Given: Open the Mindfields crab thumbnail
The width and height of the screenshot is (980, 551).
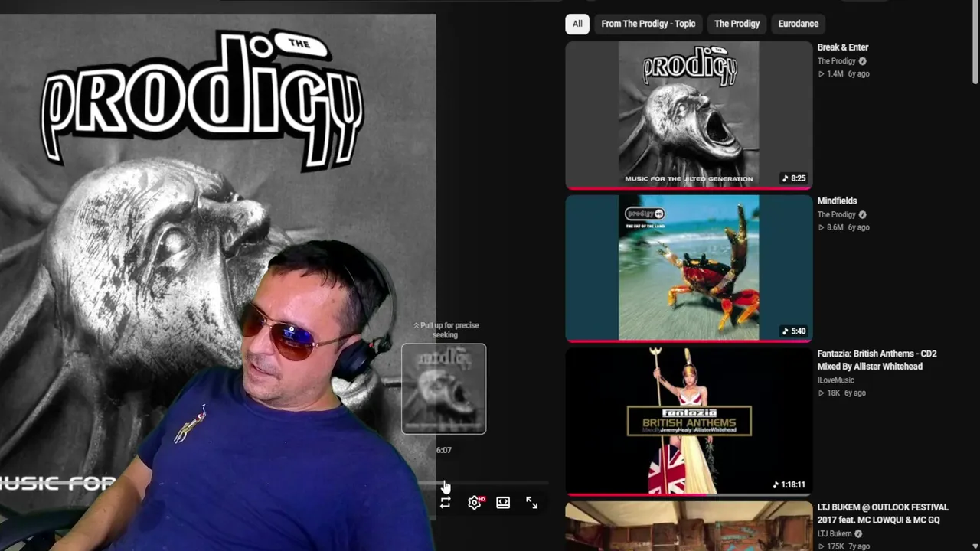Looking at the screenshot, I should pos(689,268).
